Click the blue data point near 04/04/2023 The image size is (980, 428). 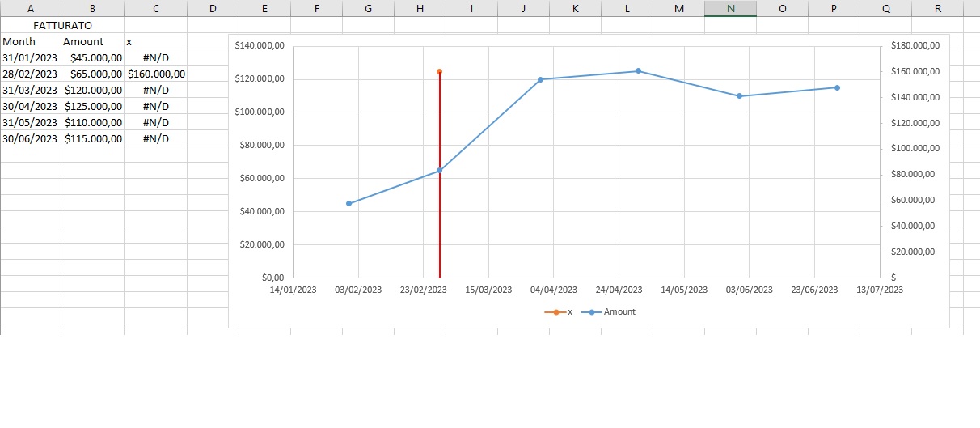pos(540,79)
